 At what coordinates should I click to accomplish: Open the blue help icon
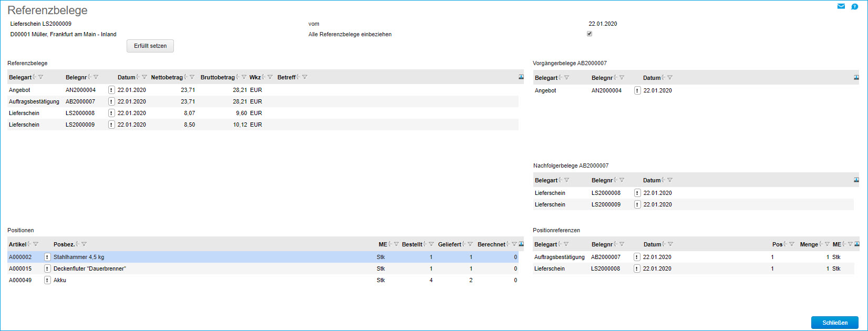tap(854, 6)
